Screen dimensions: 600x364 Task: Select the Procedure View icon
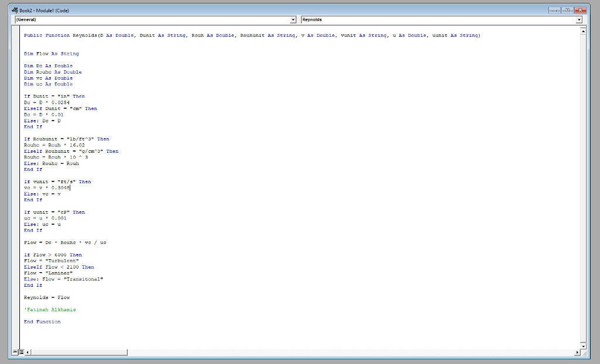[15, 352]
